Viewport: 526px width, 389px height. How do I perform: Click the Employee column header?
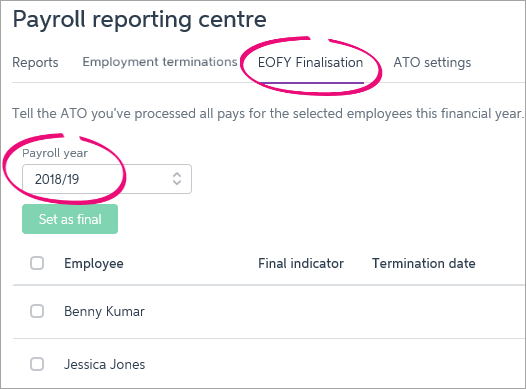(x=94, y=264)
